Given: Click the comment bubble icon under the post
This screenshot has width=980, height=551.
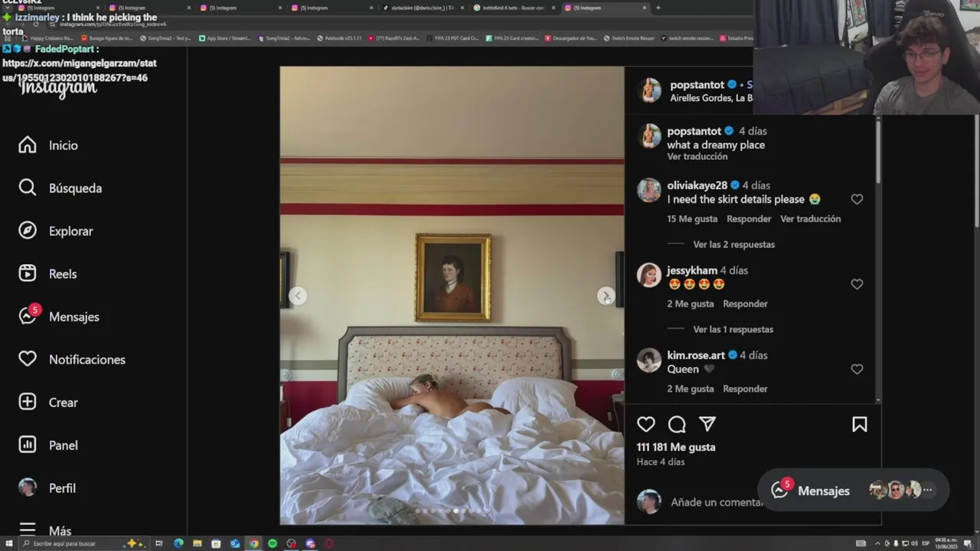Looking at the screenshot, I should coord(677,424).
